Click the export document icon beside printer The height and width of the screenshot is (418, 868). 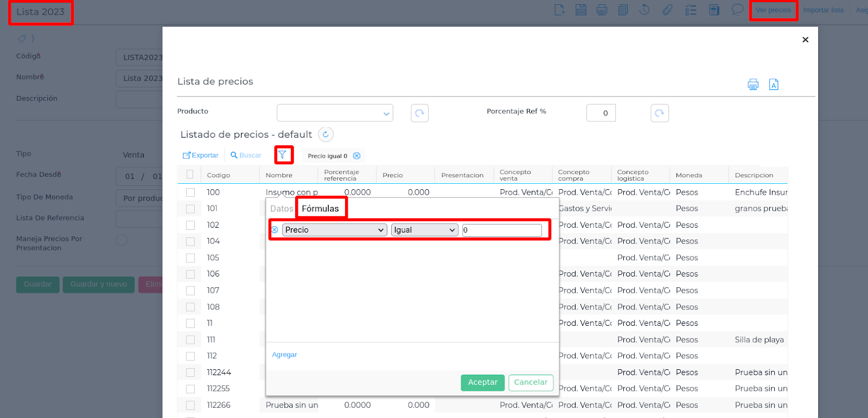pyautogui.click(x=774, y=85)
